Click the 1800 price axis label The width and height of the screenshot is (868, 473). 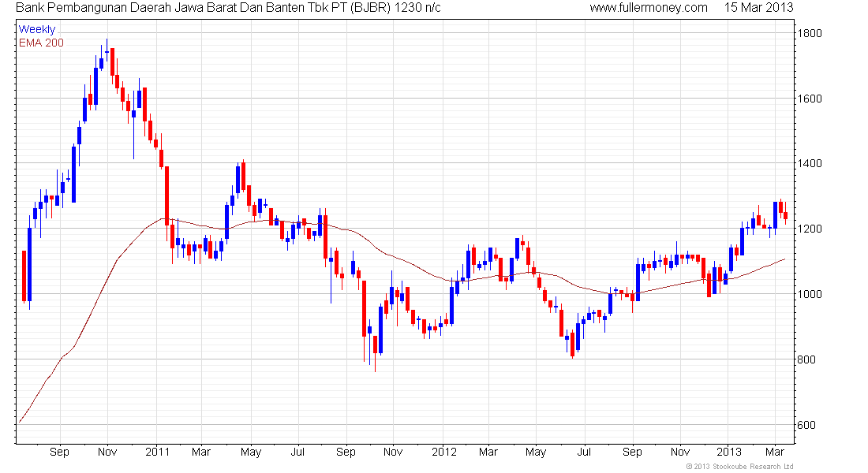coord(810,33)
